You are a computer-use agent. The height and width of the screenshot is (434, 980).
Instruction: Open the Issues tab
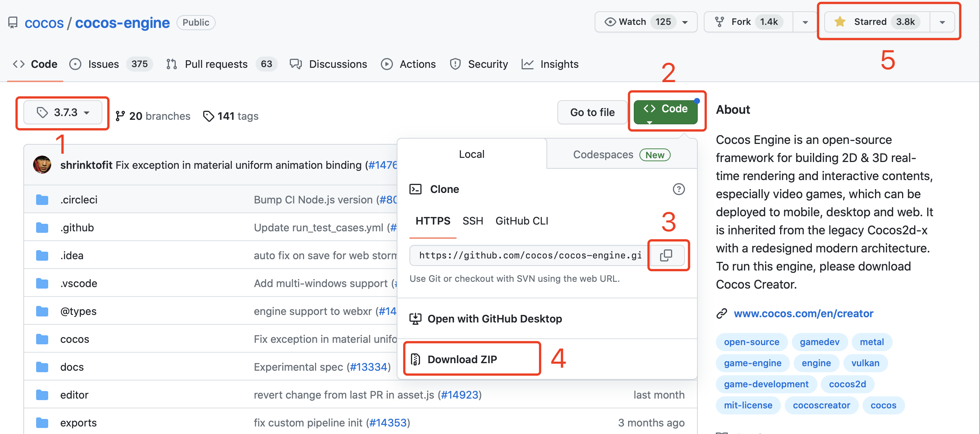click(111, 64)
